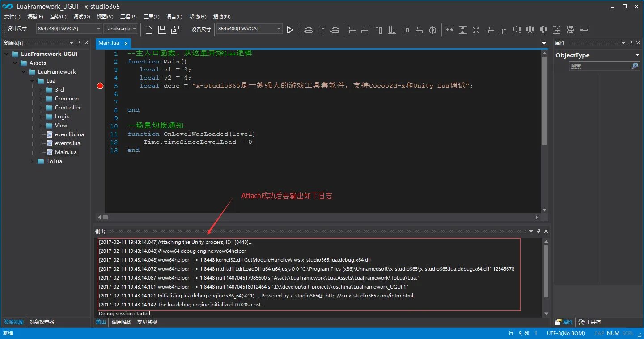This screenshot has width=644, height=339.
Task: Select the 资源视图 bottom tab
Action: click(x=13, y=322)
